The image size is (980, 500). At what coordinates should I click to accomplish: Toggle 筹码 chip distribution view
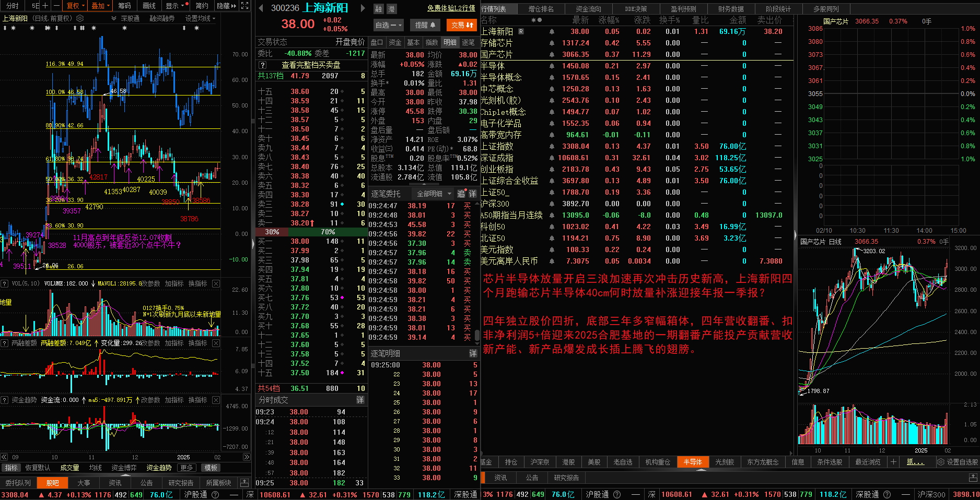click(x=124, y=6)
